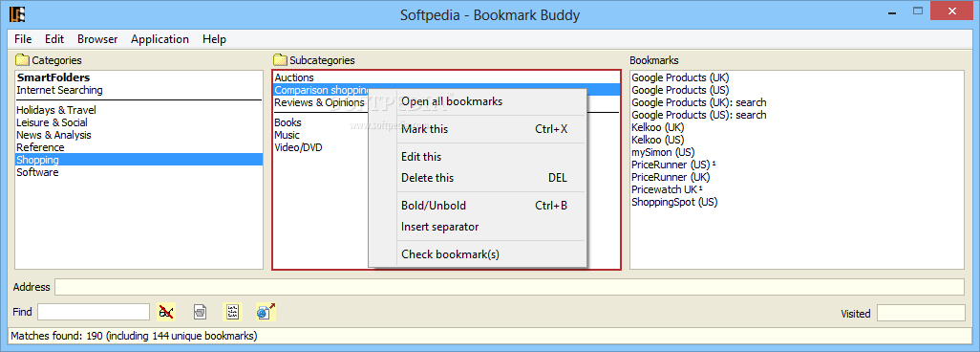Select Leisure & Social category
This screenshot has height=352, width=980.
(x=52, y=122)
